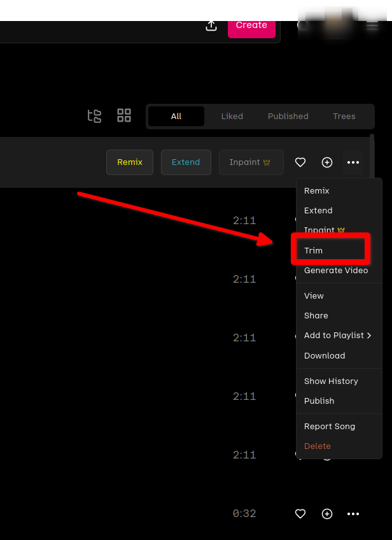Choose the red Delete menu entry

tap(339, 446)
